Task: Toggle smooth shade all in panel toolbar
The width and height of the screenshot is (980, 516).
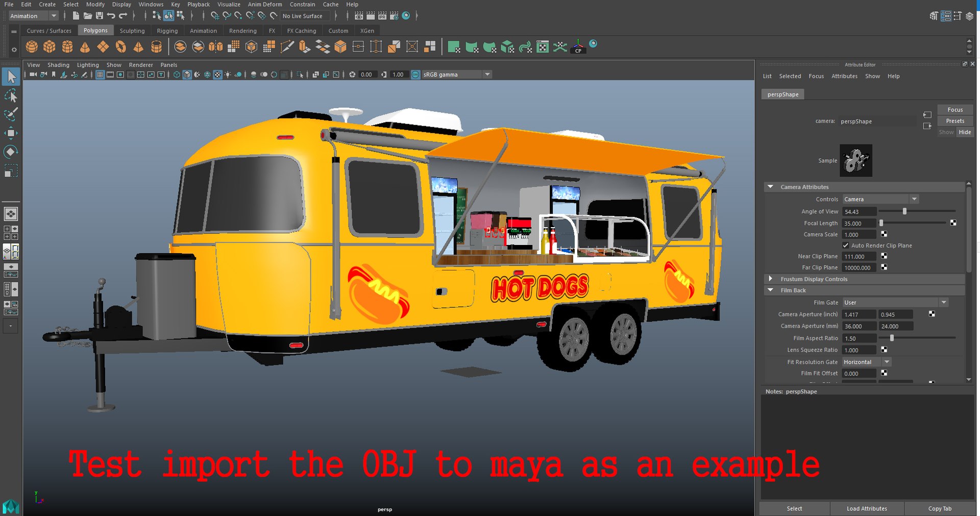Action: pyautogui.click(x=187, y=75)
